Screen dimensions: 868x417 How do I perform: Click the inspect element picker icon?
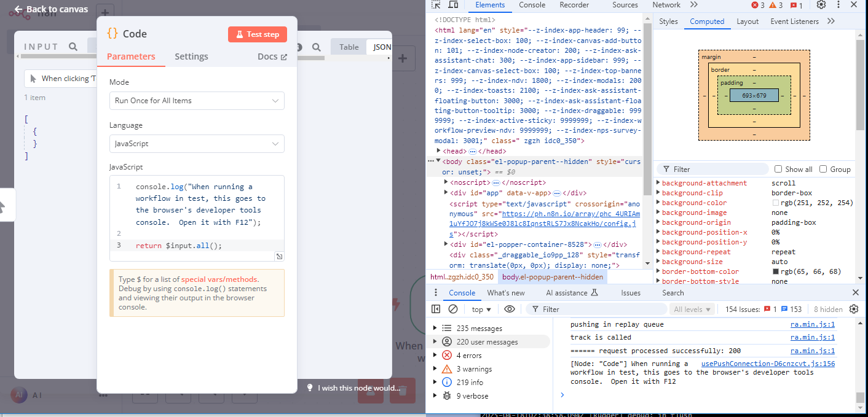[x=436, y=5]
